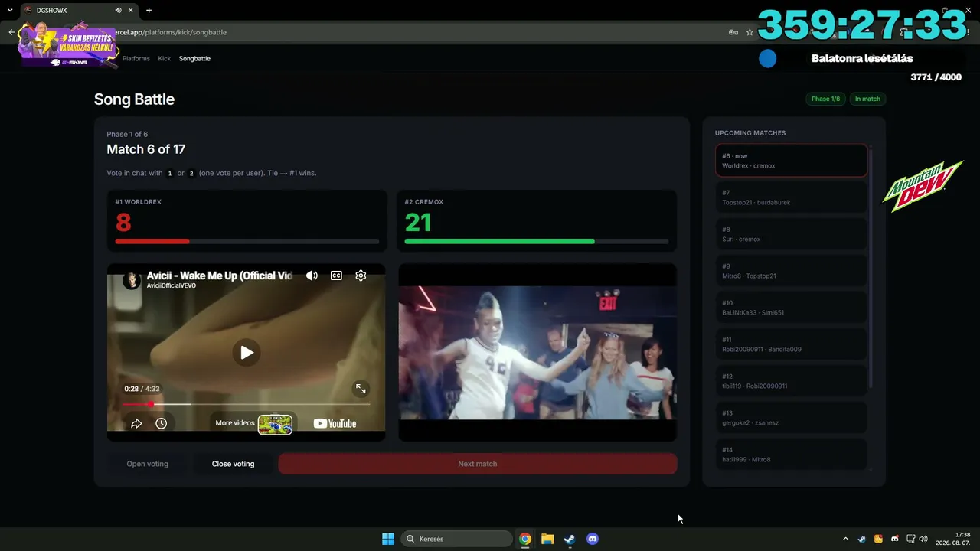The image size is (980, 551).
Task: Go back with the browser back arrow
Action: pos(11,32)
